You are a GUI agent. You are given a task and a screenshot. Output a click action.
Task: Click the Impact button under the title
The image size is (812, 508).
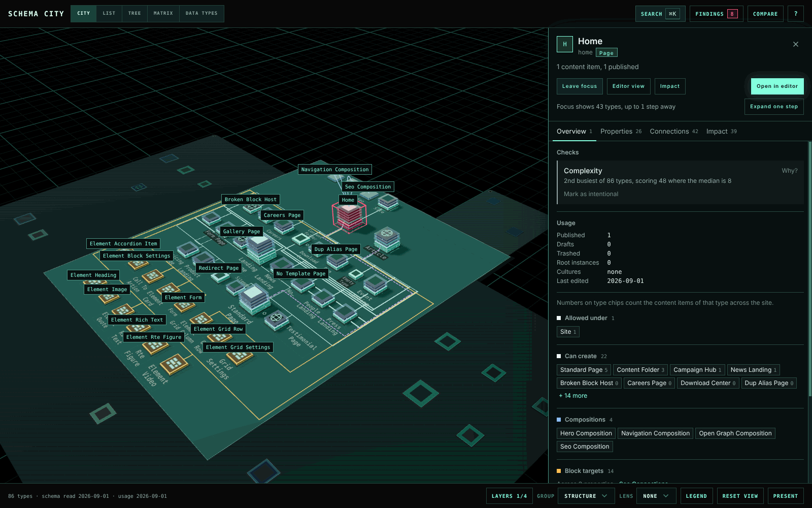point(670,86)
